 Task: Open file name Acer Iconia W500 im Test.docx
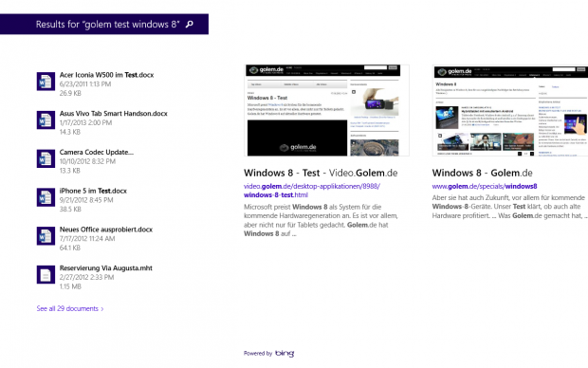click(x=106, y=75)
